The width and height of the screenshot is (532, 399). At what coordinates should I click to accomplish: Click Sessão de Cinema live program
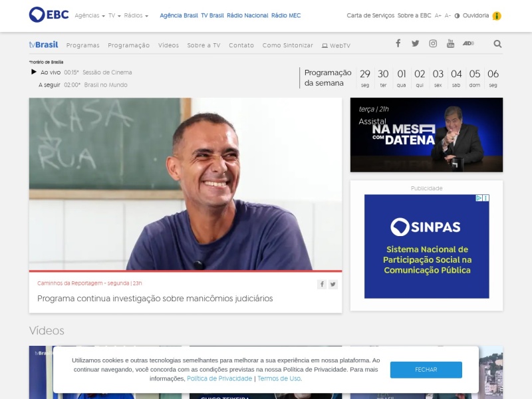107,72
